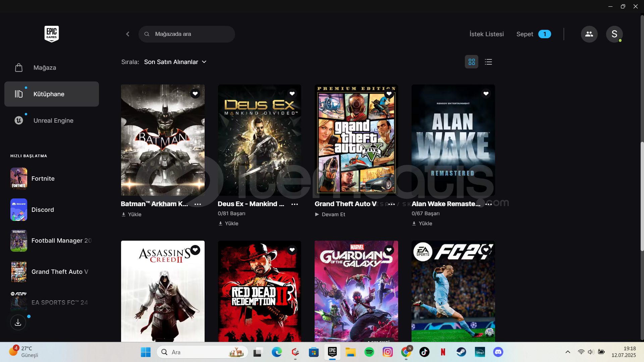
Task: Open the volume control in the tray
Action: tap(591, 352)
